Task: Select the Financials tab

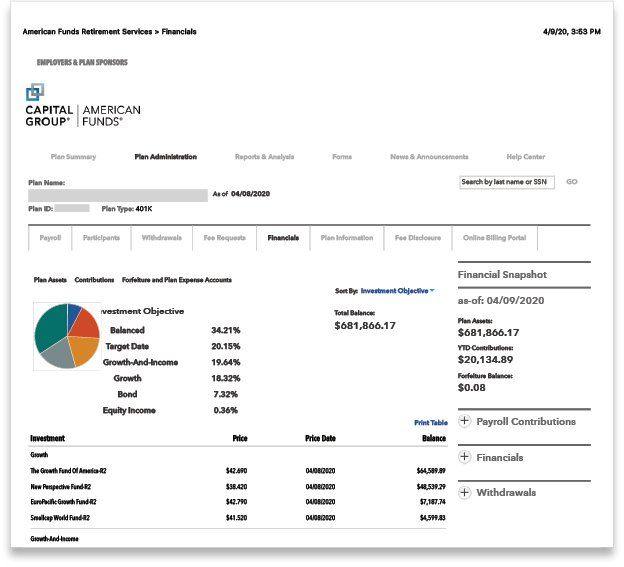Action: [283, 238]
